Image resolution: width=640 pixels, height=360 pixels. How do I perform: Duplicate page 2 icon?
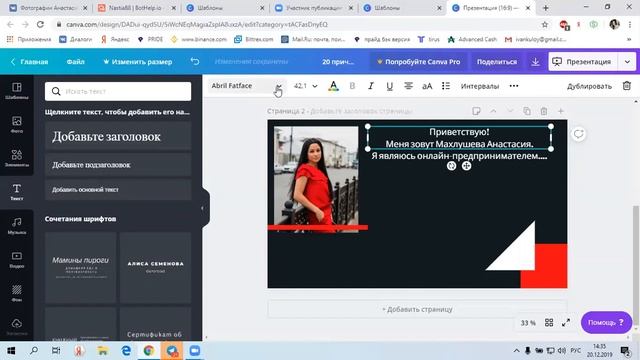click(x=527, y=111)
